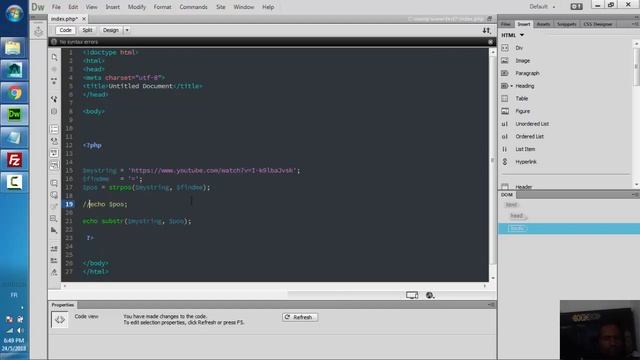The image size is (640, 360).
Task: Switch to Split view
Action: pyautogui.click(x=87, y=30)
